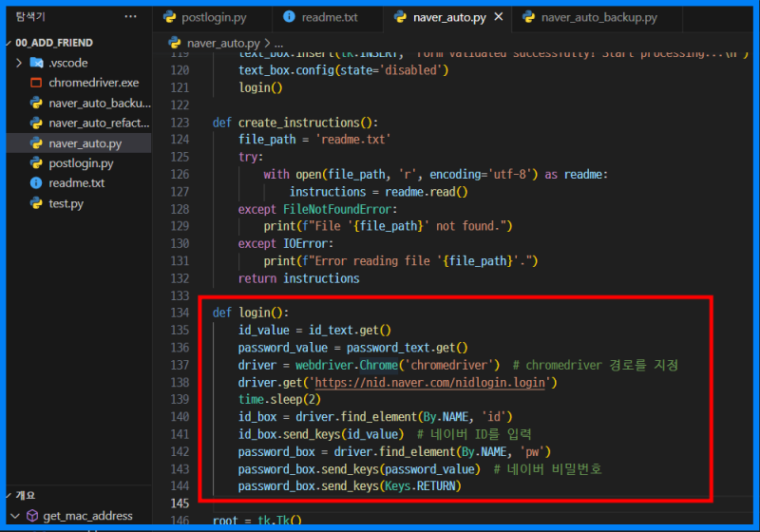Click the Python icon in the breadcrumb bar
The width and height of the screenshot is (760, 532).
point(175,44)
